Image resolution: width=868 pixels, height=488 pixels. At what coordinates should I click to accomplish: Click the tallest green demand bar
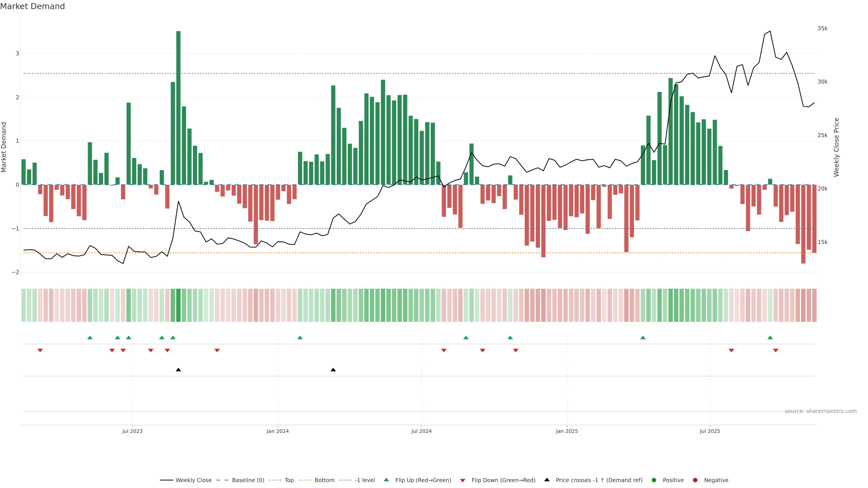click(178, 108)
